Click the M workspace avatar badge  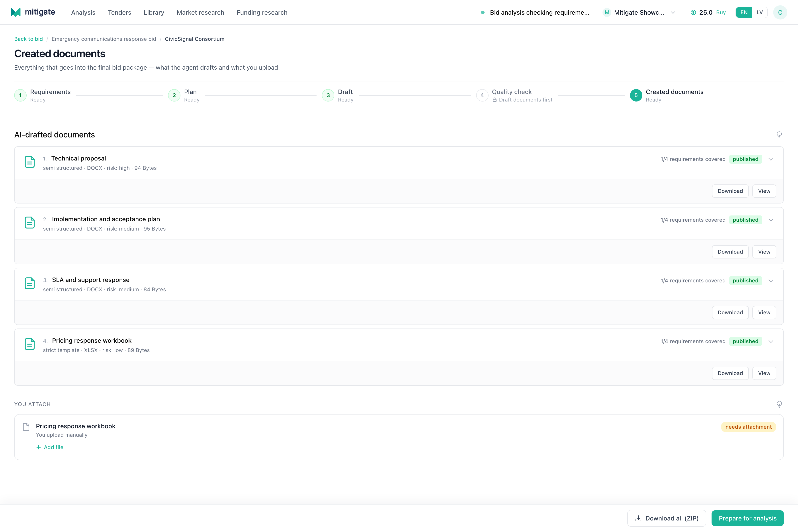tap(607, 13)
